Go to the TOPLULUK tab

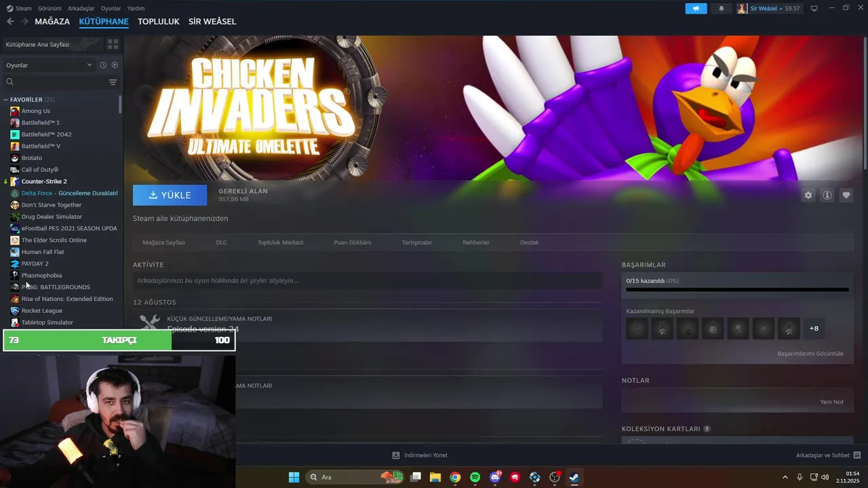[x=158, y=22]
